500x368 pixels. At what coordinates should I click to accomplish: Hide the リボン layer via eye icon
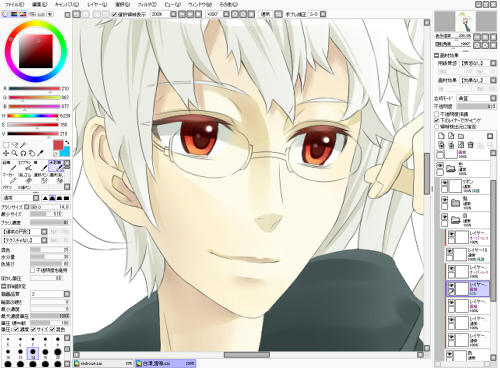(444, 183)
